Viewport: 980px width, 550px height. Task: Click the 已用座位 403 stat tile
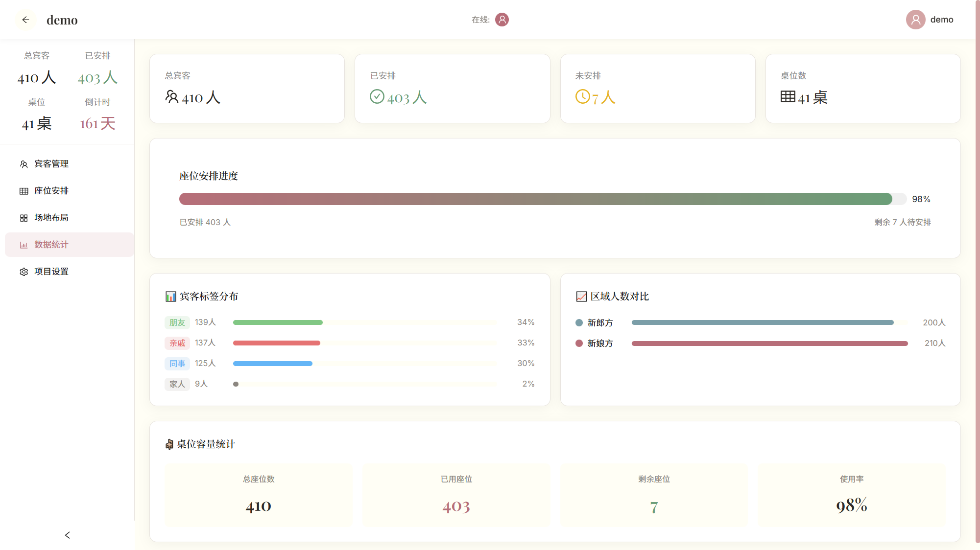pyautogui.click(x=456, y=495)
